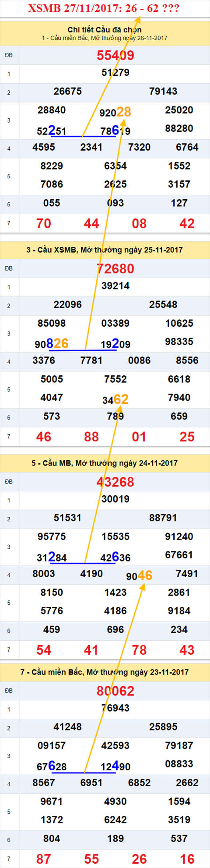Click the first prize number 76943
This screenshot has height=868, width=210.
(115, 708)
